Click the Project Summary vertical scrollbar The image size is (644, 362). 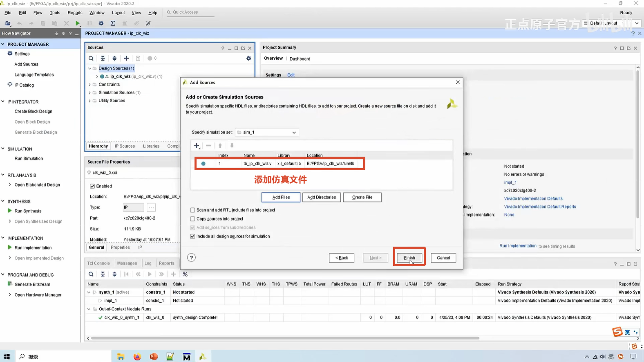coord(638,144)
